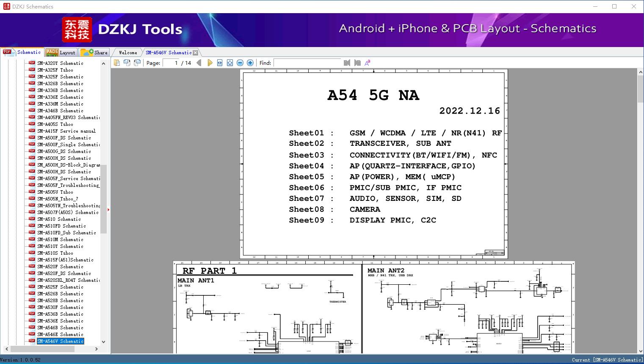Click the document vertical scrollbar thumb
Screen dimensions: 644x364
(x=640, y=89)
